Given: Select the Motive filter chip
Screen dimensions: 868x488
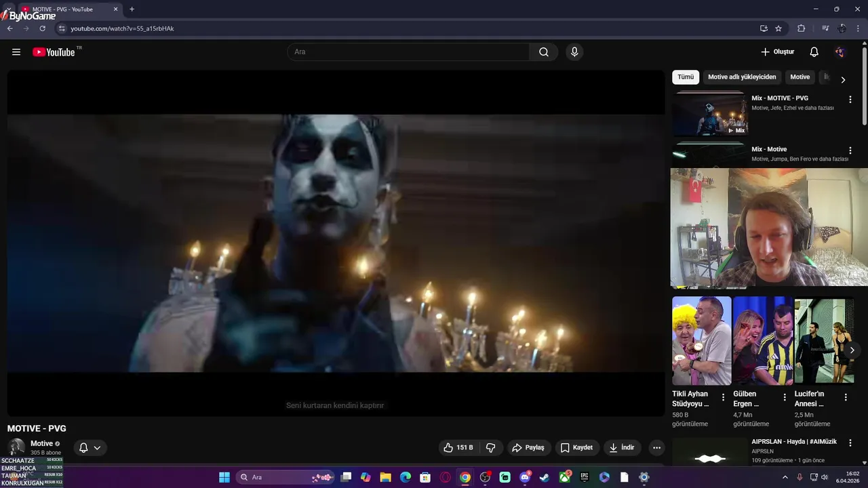Looking at the screenshot, I should pos(800,77).
